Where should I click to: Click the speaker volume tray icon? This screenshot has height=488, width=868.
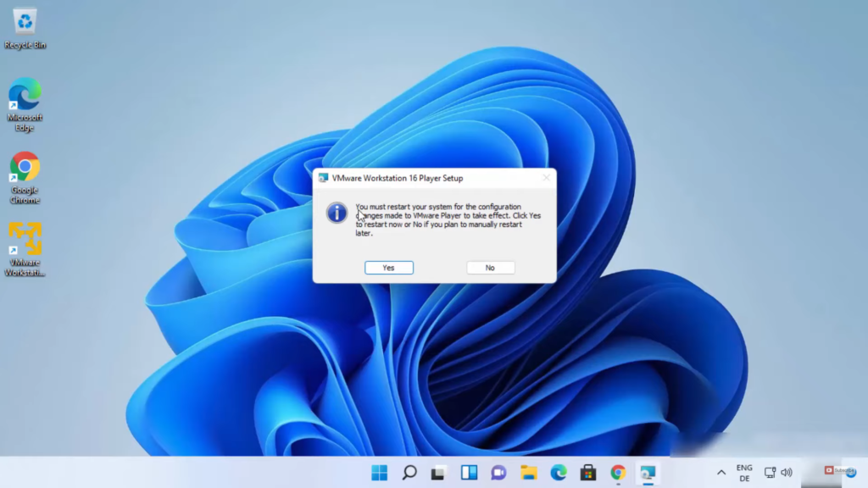pos(787,473)
